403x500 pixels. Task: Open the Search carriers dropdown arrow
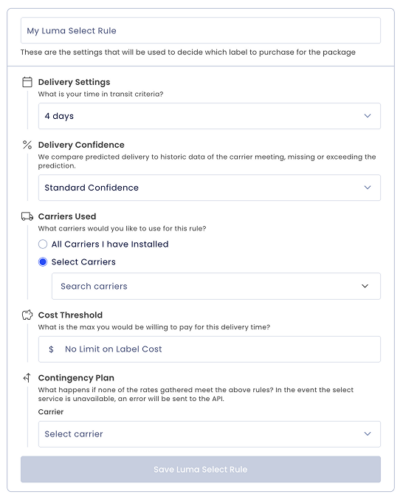[365, 286]
